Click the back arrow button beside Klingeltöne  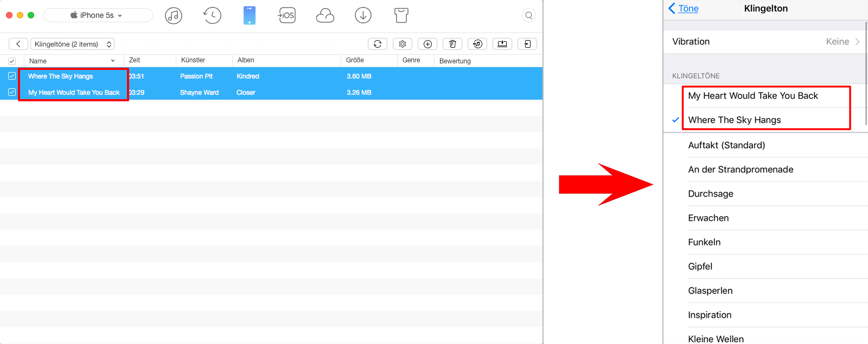[x=18, y=44]
